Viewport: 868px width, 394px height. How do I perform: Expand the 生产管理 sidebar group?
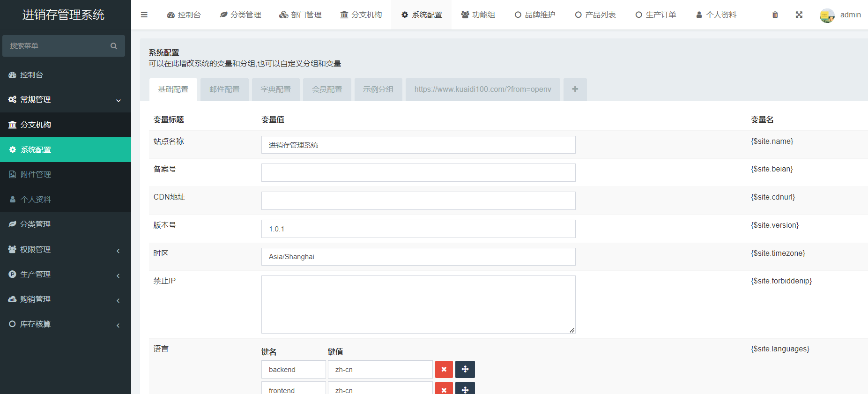[118, 275]
